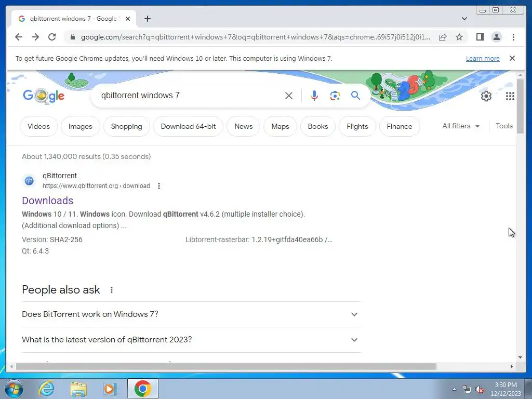Open the Learn more link
532x399 pixels.
point(483,58)
